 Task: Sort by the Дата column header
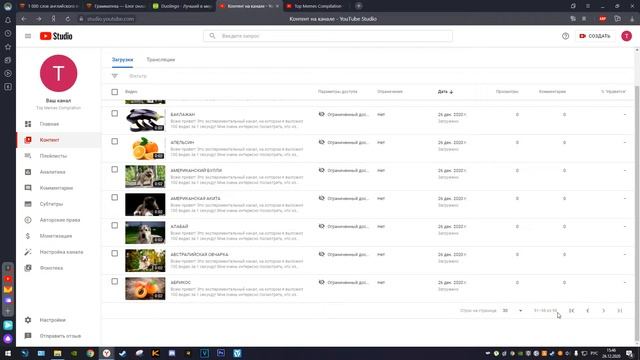(x=445, y=92)
